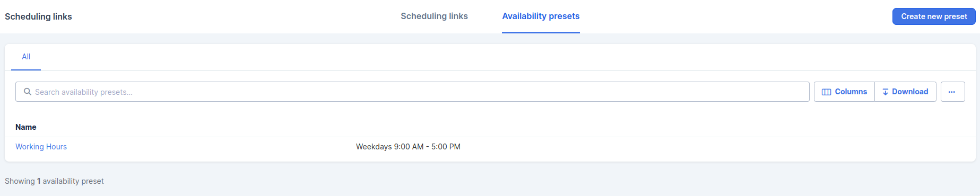980x196 pixels.
Task: Click the magnifying glass search icon
Action: click(28, 92)
